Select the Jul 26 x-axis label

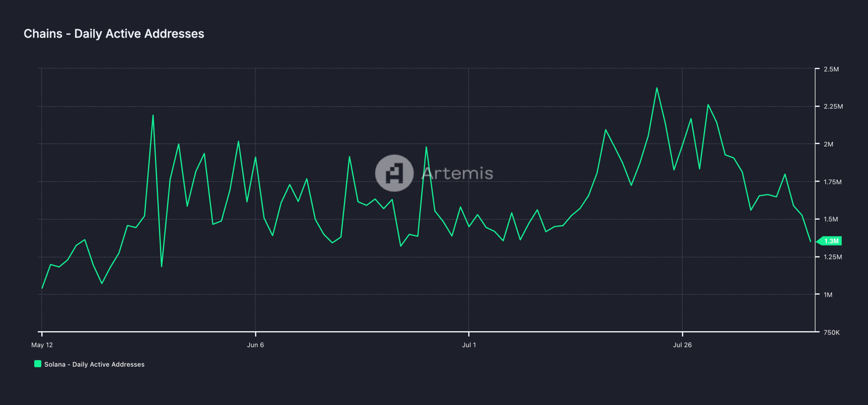pos(682,345)
